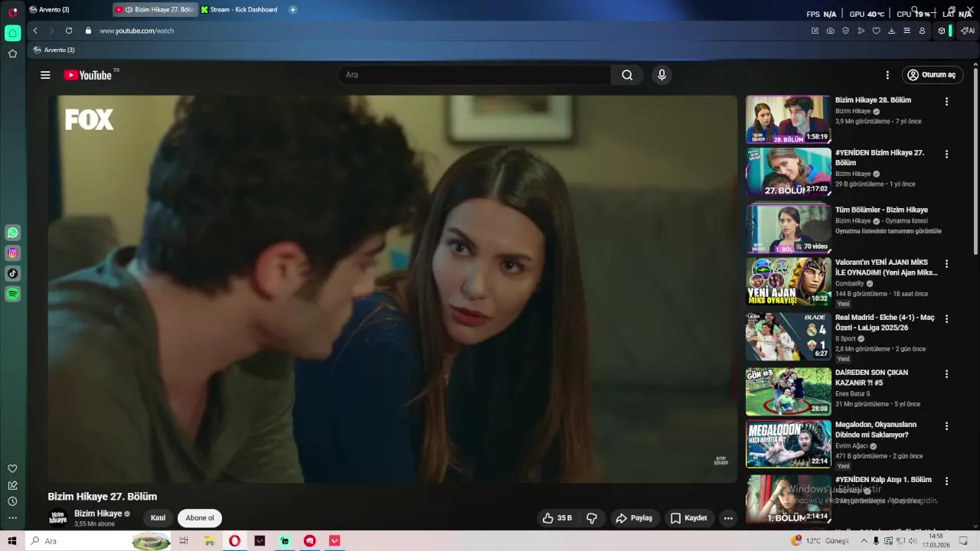The width and height of the screenshot is (980, 551).
Task: Switch to the Bizim Hikaye 27. Bölüm tab
Action: point(156,10)
